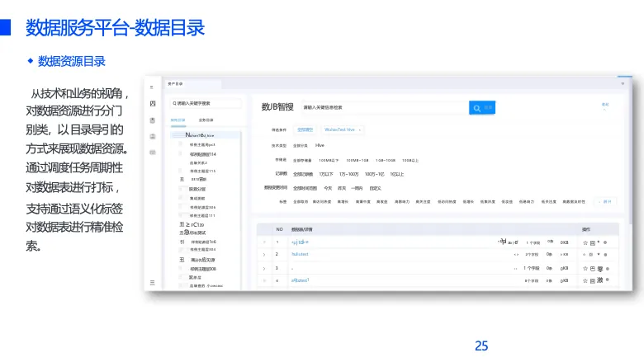Select the 样例主题层115 tree node
The width and height of the screenshot is (644, 362).
(202, 171)
